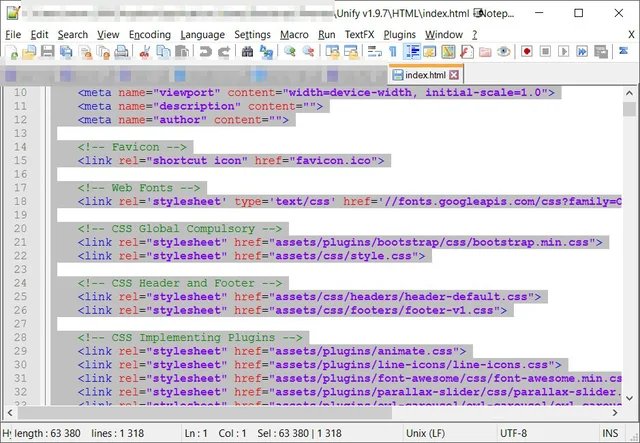The width and height of the screenshot is (640, 443).
Task: Toggle the show all characters pilcrow icon
Action: (393, 51)
